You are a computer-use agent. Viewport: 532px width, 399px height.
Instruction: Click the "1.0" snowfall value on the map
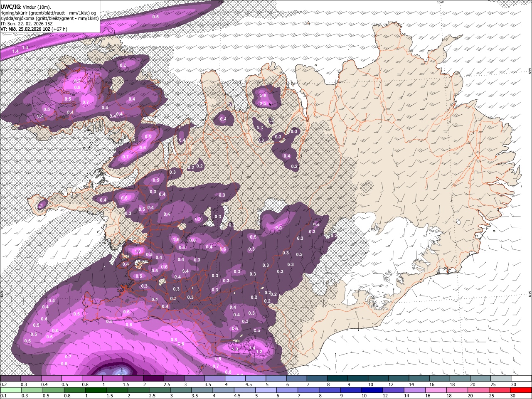pyautogui.click(x=138, y=251)
